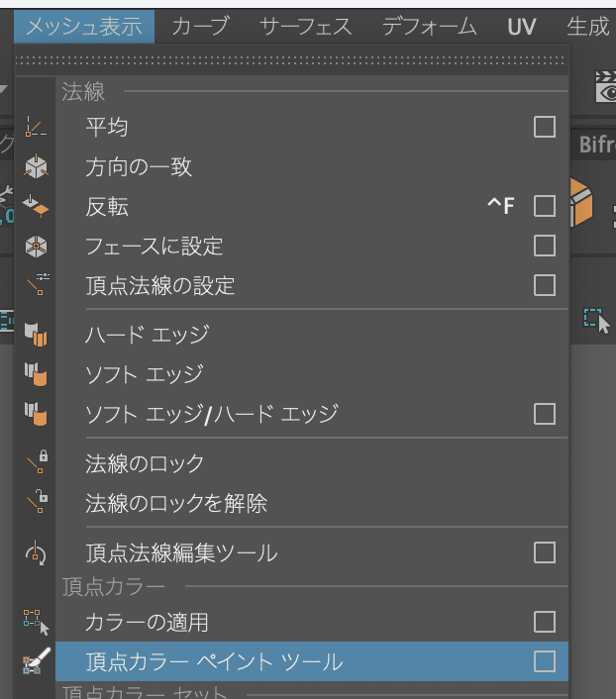Image resolution: width=616 pixels, height=699 pixels.
Task: Choose 法線のロックを解除 entry
Action: click(x=312, y=503)
